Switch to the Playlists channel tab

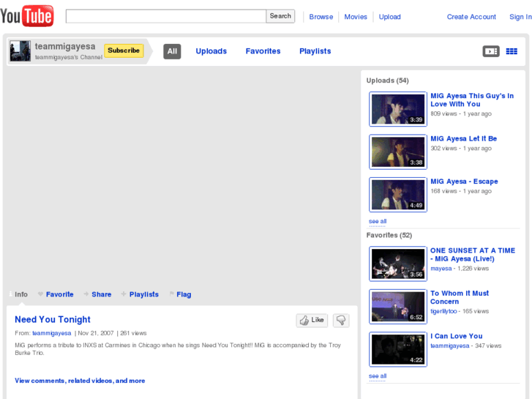click(x=315, y=51)
